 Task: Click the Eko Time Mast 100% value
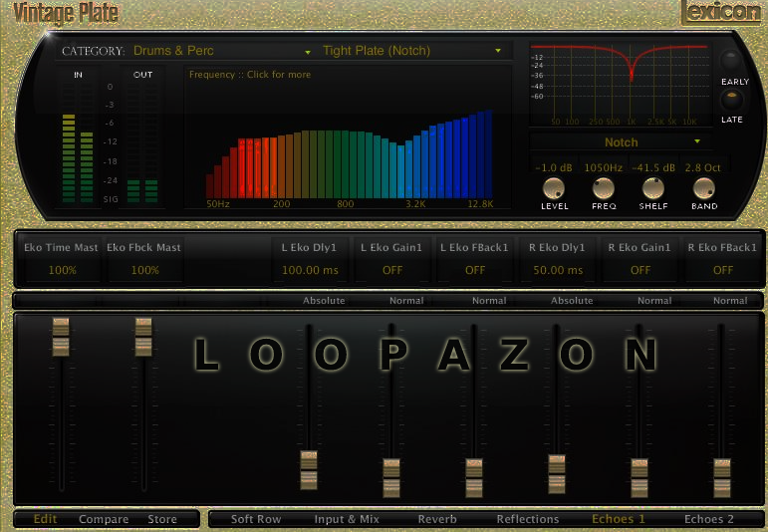tap(62, 270)
